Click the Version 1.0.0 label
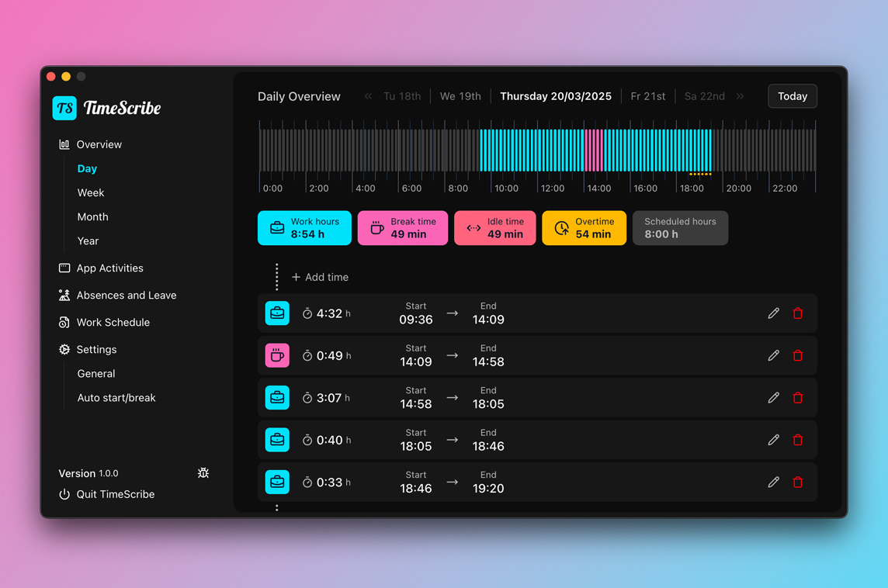Viewport: 888px width, 588px height. pos(88,473)
